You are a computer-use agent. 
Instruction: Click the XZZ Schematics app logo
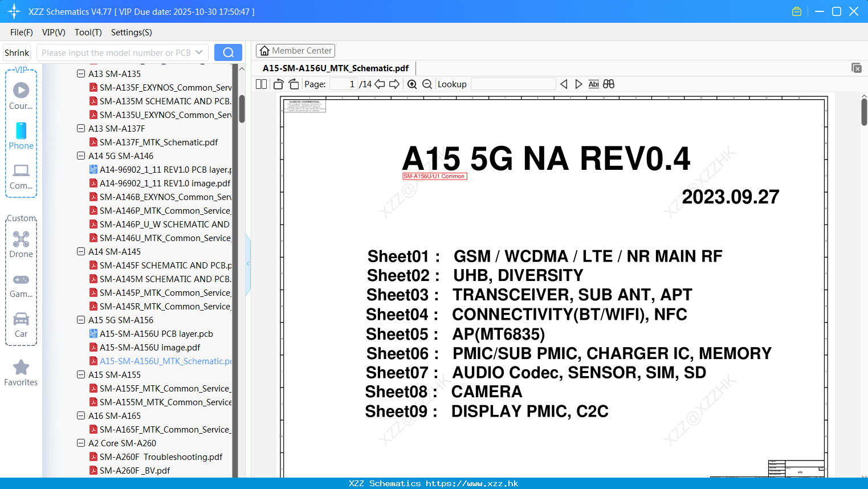(14, 11)
